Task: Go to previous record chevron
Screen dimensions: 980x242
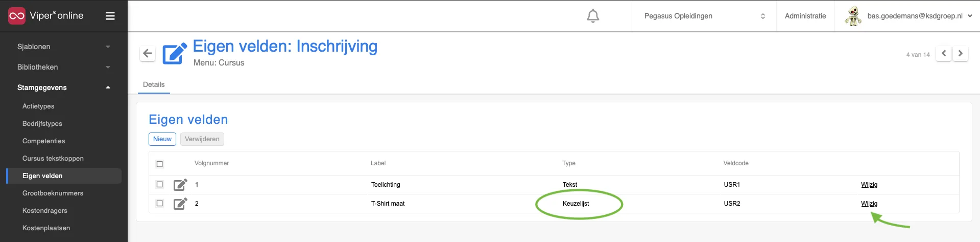Action: [944, 53]
